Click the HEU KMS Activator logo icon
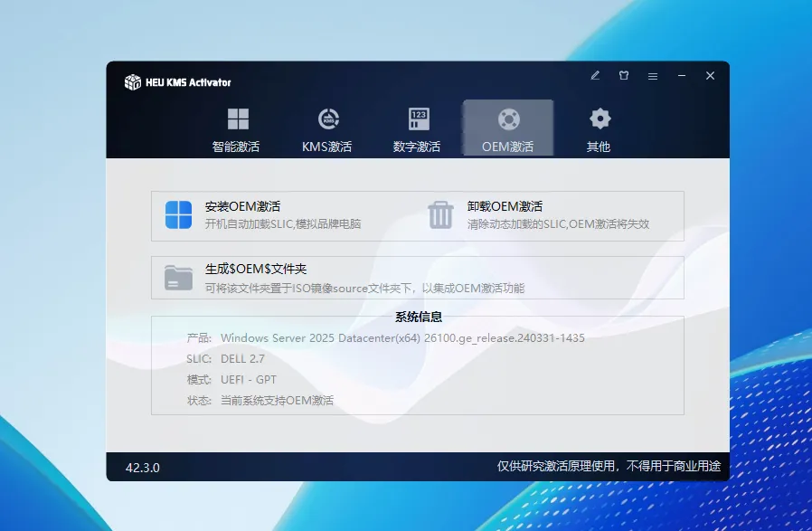The image size is (812, 531). coord(132,82)
